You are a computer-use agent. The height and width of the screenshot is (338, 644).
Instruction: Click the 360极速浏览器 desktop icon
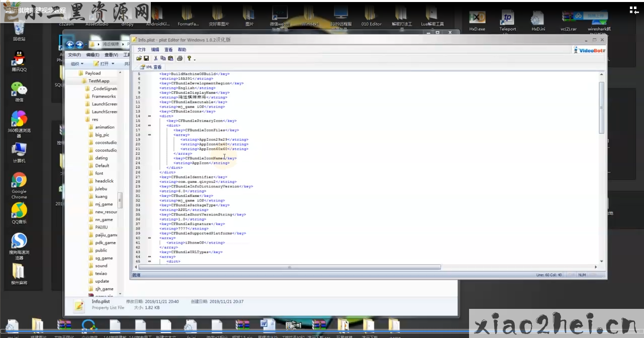[19, 124]
